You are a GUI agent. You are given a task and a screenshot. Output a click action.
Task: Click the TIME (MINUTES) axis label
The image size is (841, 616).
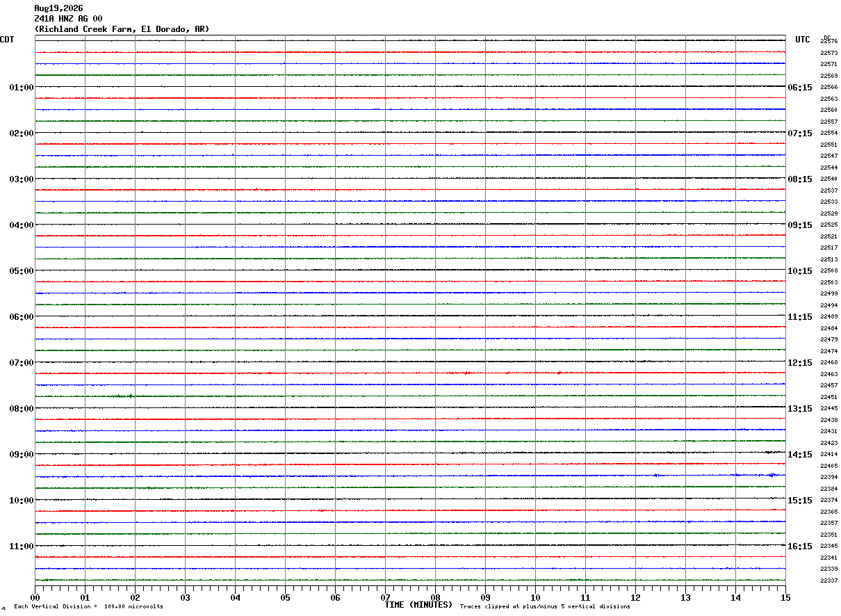point(418,605)
